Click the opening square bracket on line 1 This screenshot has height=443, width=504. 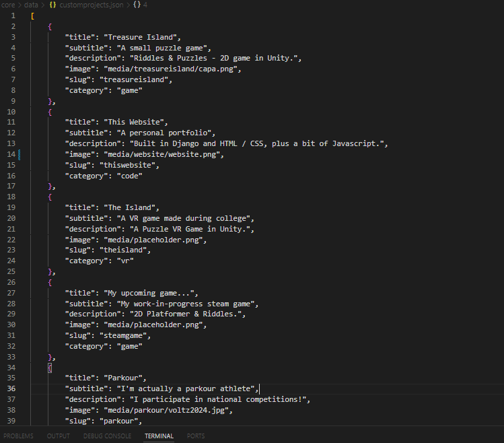(33, 16)
